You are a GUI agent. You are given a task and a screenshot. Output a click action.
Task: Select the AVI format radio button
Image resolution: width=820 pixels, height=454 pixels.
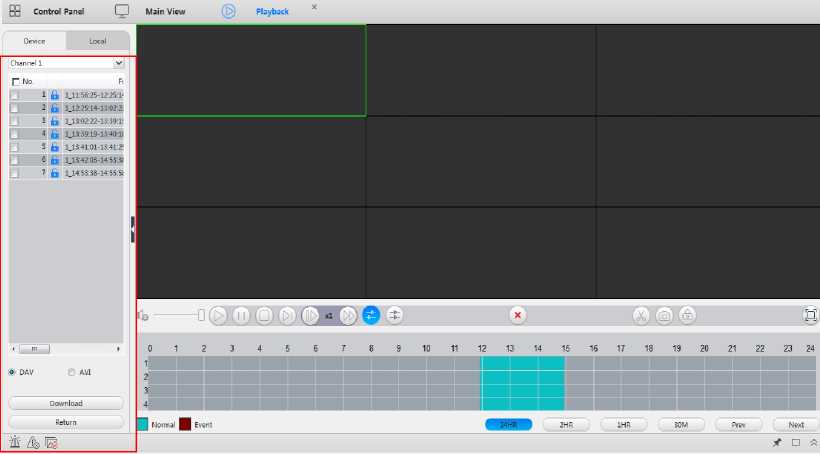[71, 372]
